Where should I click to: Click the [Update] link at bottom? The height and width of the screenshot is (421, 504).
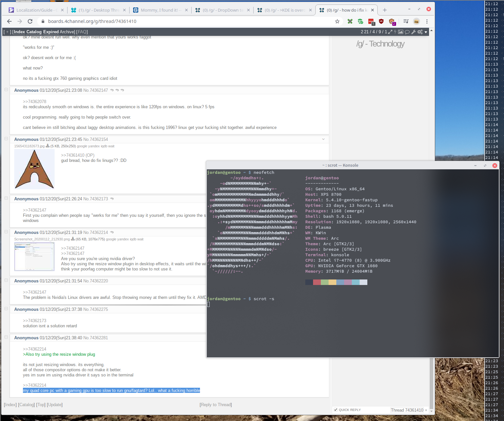point(55,405)
